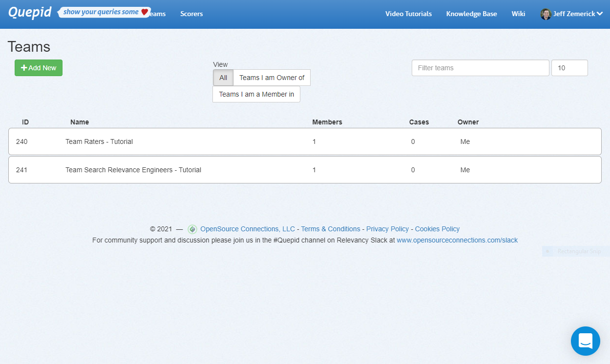Click team ID 240
Screen dimensions: 610x364
point(22,142)
